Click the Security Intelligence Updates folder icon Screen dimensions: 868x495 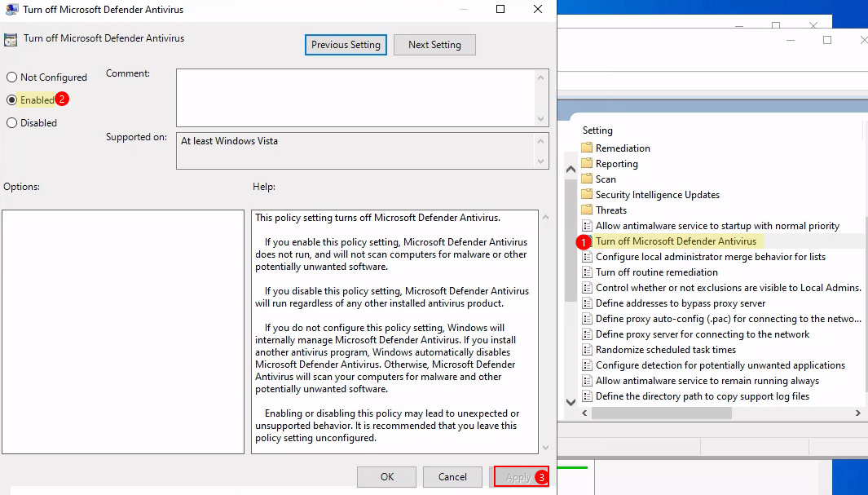click(587, 194)
